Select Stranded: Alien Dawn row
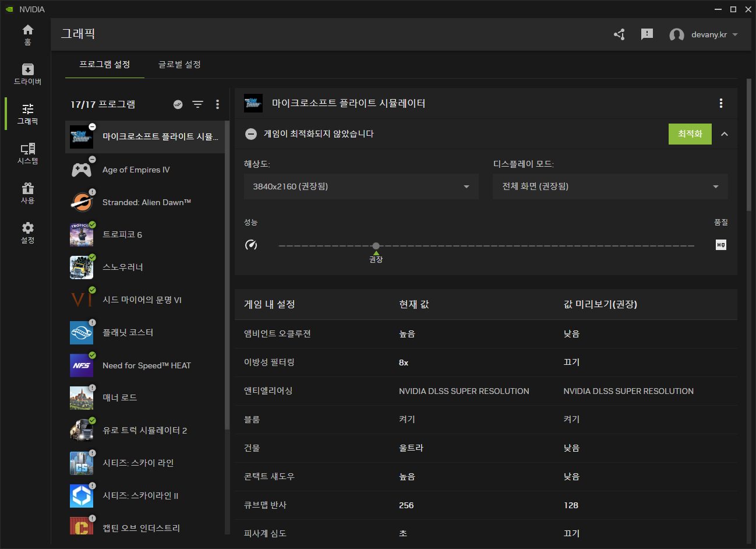 coord(145,202)
